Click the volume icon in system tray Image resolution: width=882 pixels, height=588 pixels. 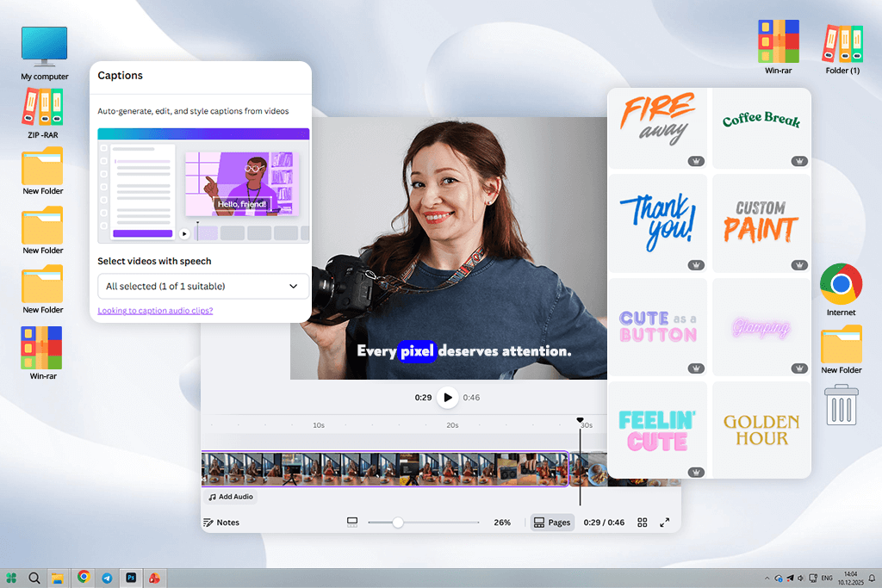[x=800, y=578]
